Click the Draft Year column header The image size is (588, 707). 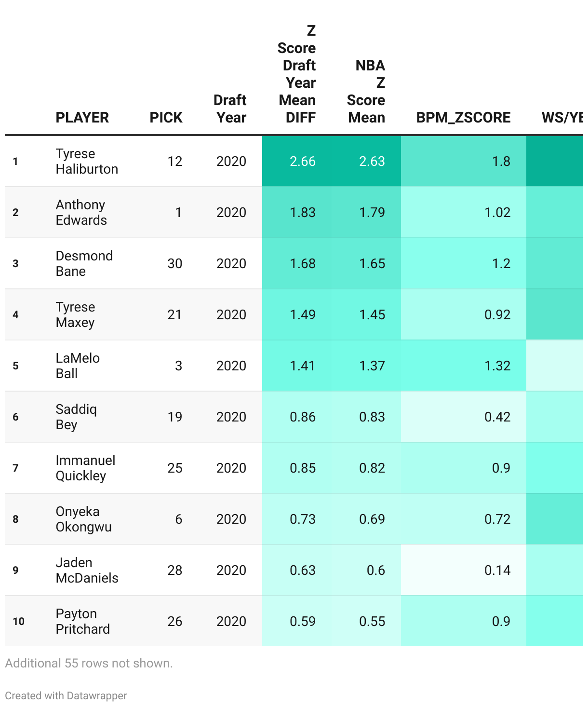click(x=230, y=109)
